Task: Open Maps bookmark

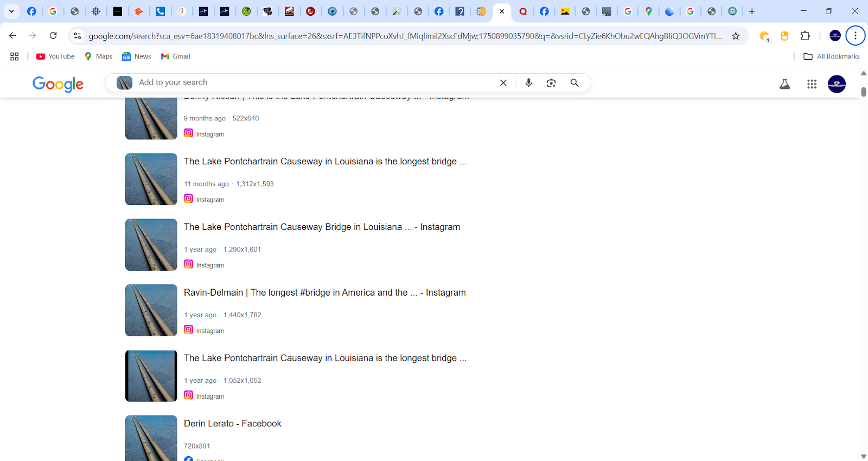Action: pos(99,56)
